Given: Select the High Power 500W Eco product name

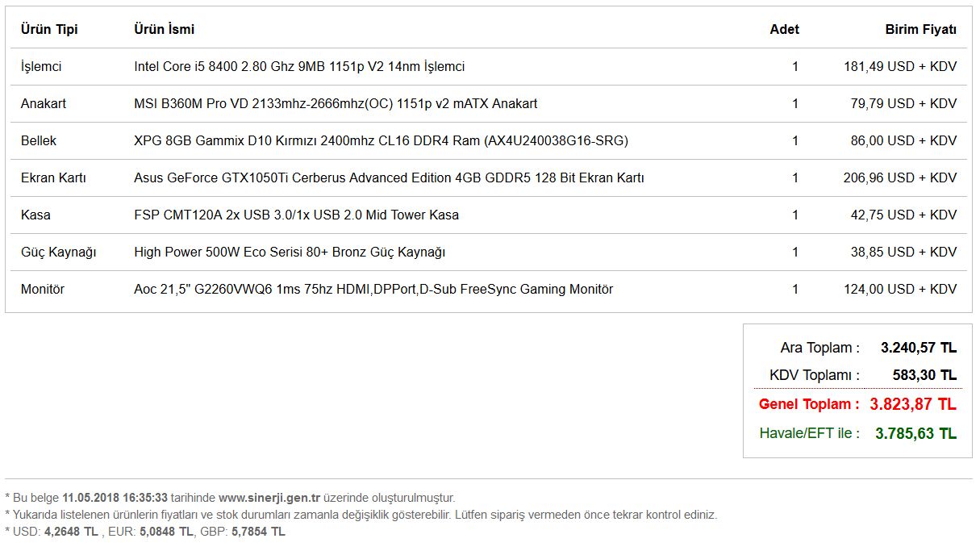Looking at the screenshot, I should (x=290, y=252).
